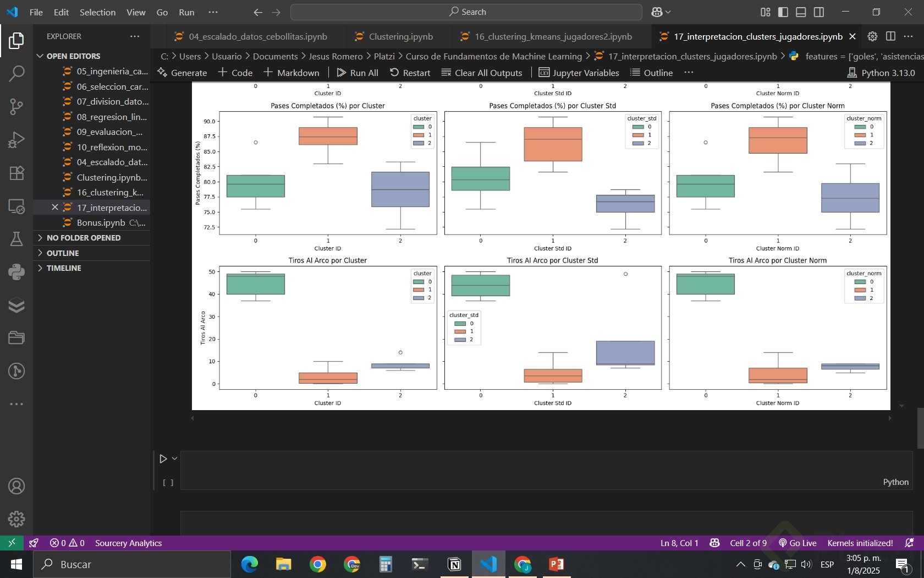The image size is (924, 578).
Task: Customize layout from the title bar
Action: coord(765,12)
